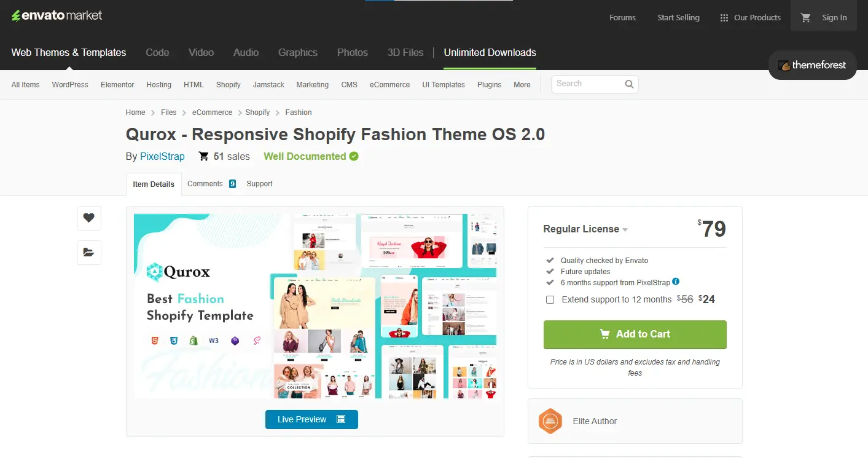Screen dimensions: 868x458
Task: Click the comments count badge 9
Action: [x=232, y=184]
